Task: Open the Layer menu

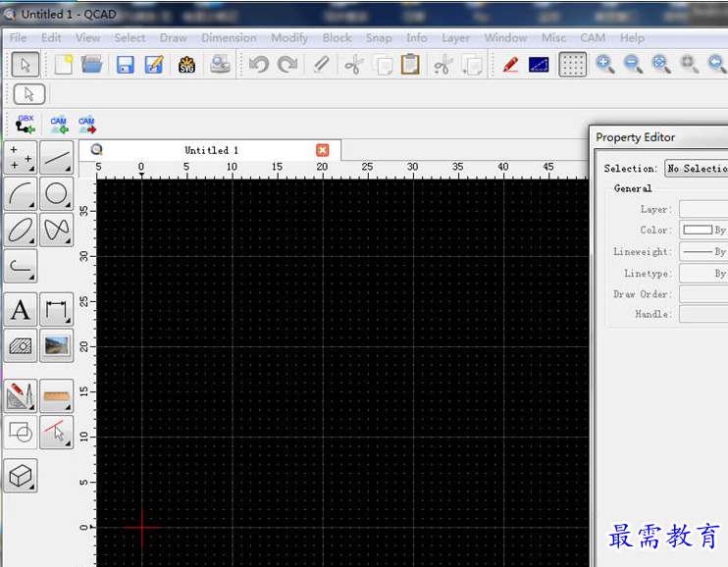Action: pos(455,37)
